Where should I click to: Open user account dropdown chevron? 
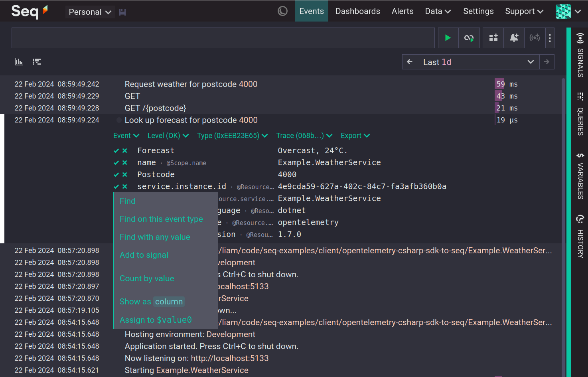click(578, 12)
